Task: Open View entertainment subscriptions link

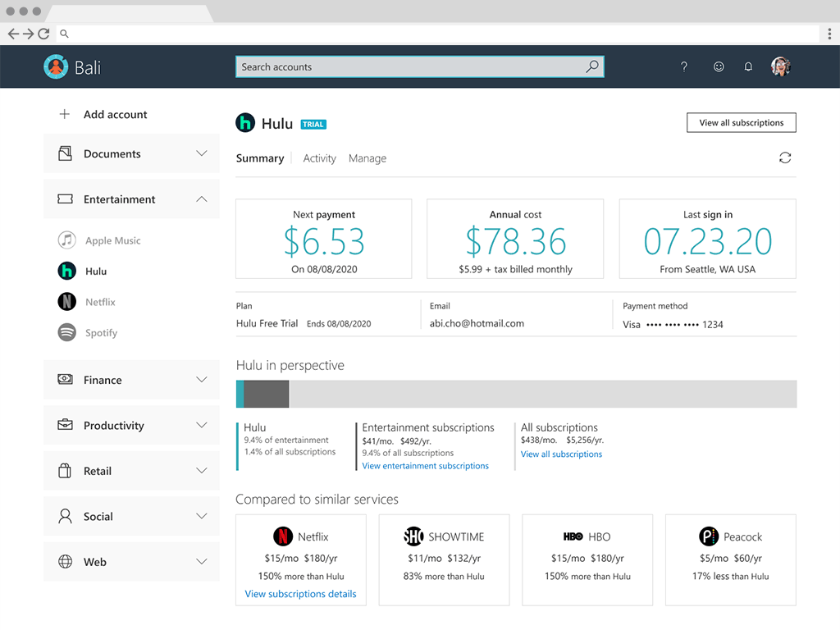Action: (426, 466)
